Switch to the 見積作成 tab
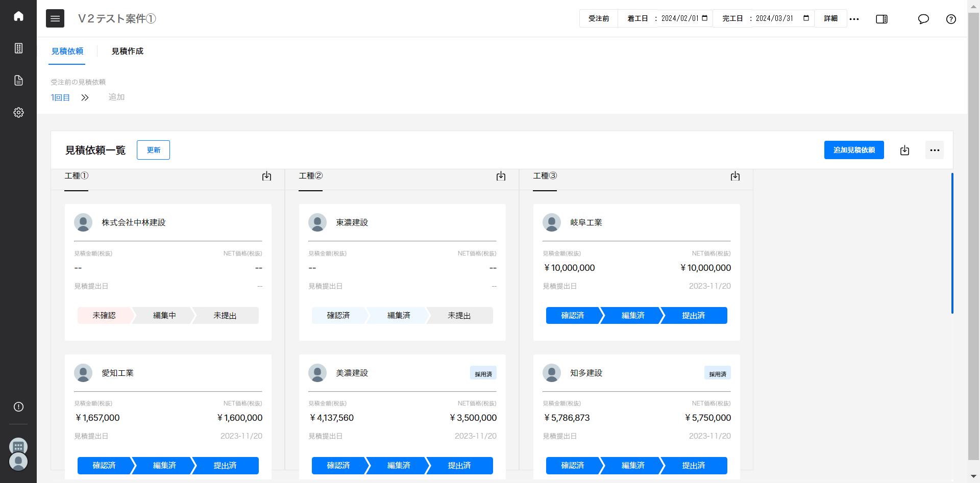Screen dimensions: 980x483 (x=127, y=51)
